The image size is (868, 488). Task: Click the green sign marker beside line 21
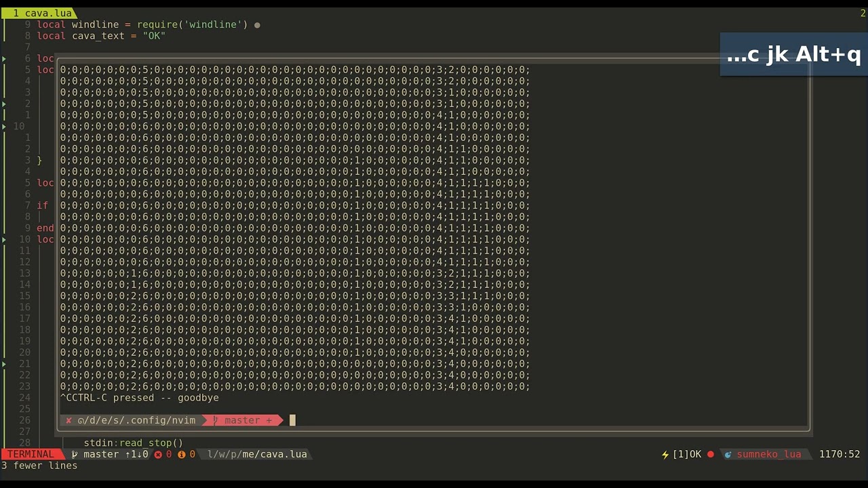tap(4, 364)
